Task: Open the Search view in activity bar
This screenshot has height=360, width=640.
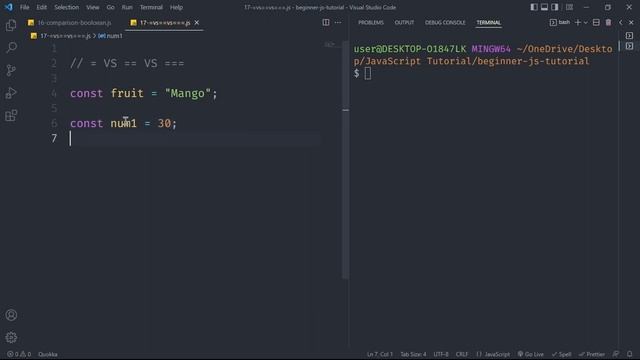Action: coord(11,48)
